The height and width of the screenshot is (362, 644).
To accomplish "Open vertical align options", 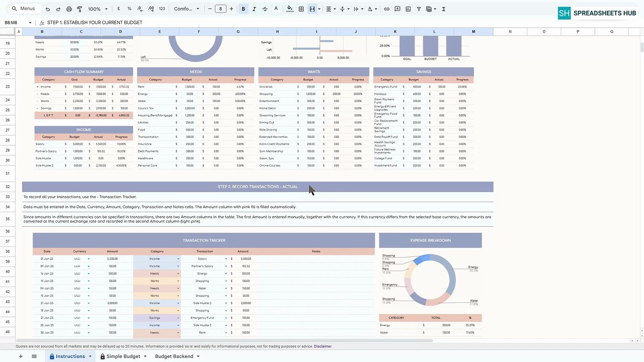I will click(x=344, y=9).
